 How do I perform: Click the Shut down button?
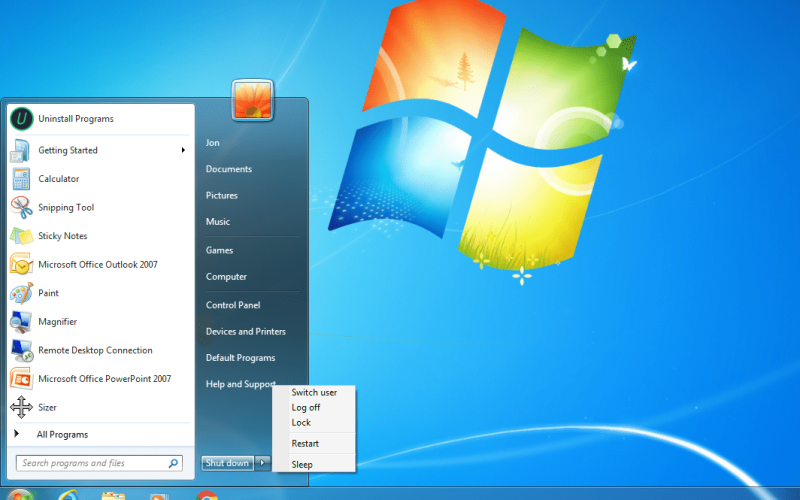(228, 463)
